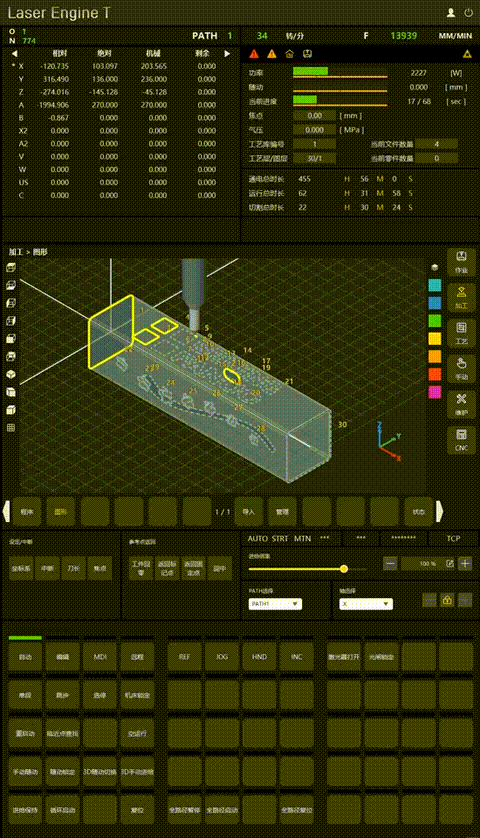Open the 加工 machining panel

461,297
